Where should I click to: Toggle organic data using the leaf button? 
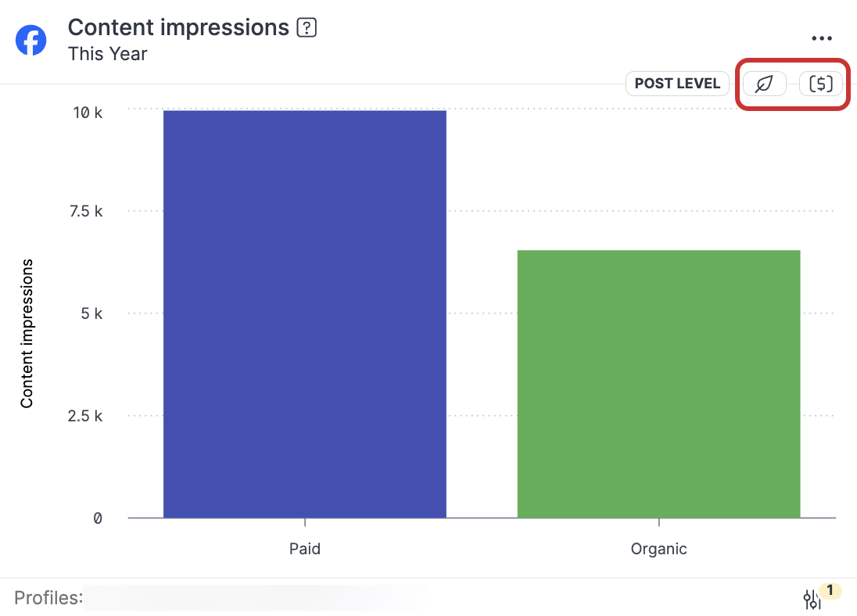pyautogui.click(x=762, y=84)
